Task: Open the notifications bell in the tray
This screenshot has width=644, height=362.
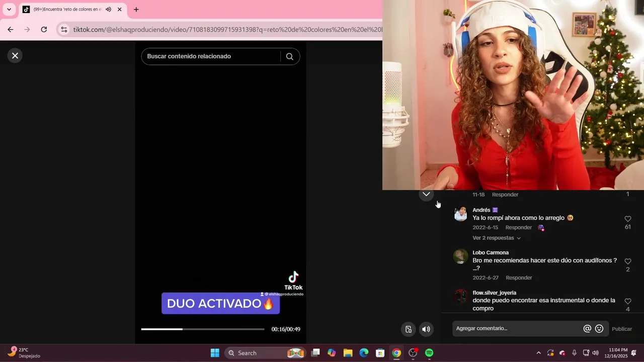Action: click(634, 353)
